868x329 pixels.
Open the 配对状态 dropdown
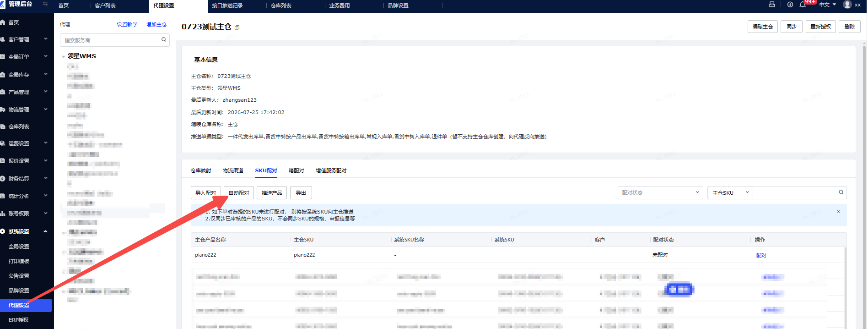point(660,192)
